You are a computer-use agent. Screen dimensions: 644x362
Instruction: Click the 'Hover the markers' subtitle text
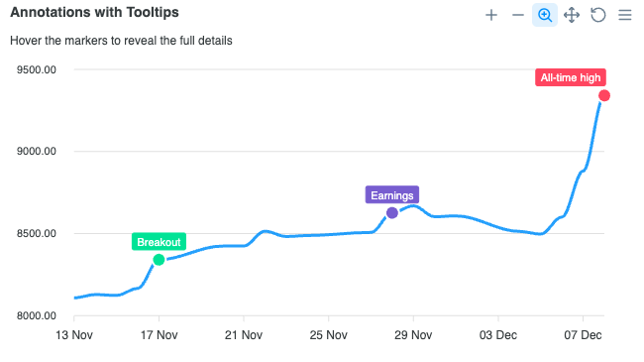tap(121, 41)
